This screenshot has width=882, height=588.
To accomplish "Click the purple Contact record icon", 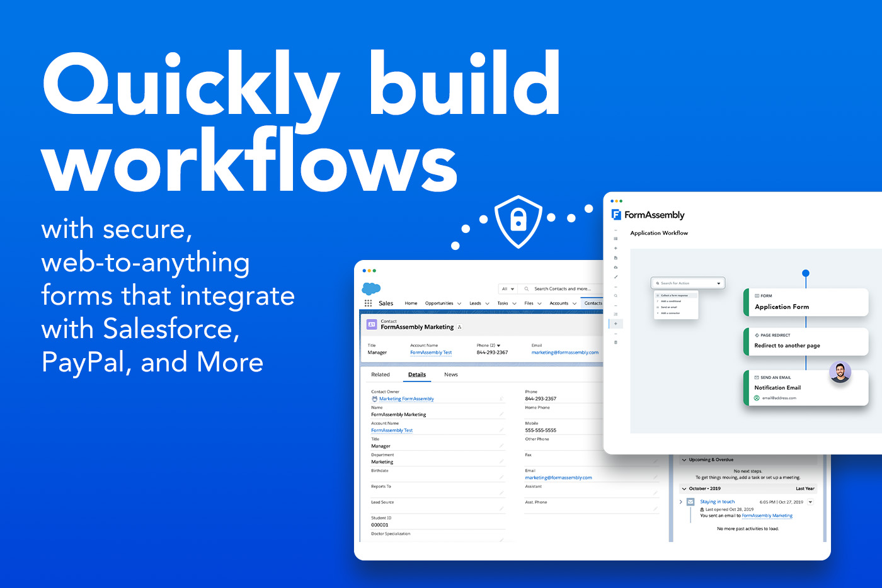I will (372, 324).
